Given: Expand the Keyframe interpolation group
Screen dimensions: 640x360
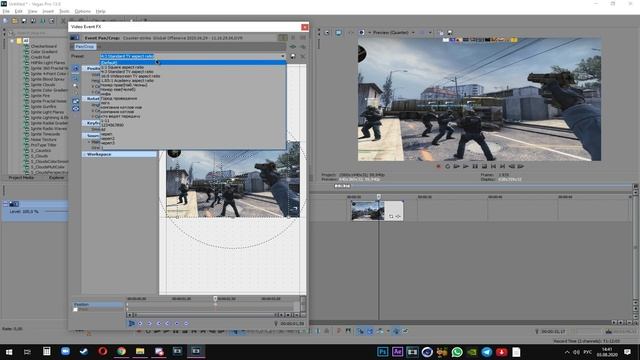Looking at the screenshot, I should pyautogui.click(x=84, y=123).
